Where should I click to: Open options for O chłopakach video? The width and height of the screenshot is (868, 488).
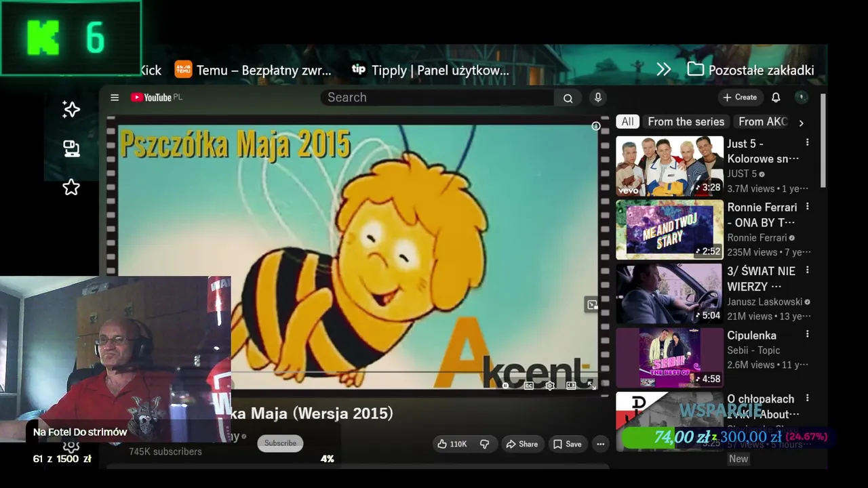pos(807,399)
